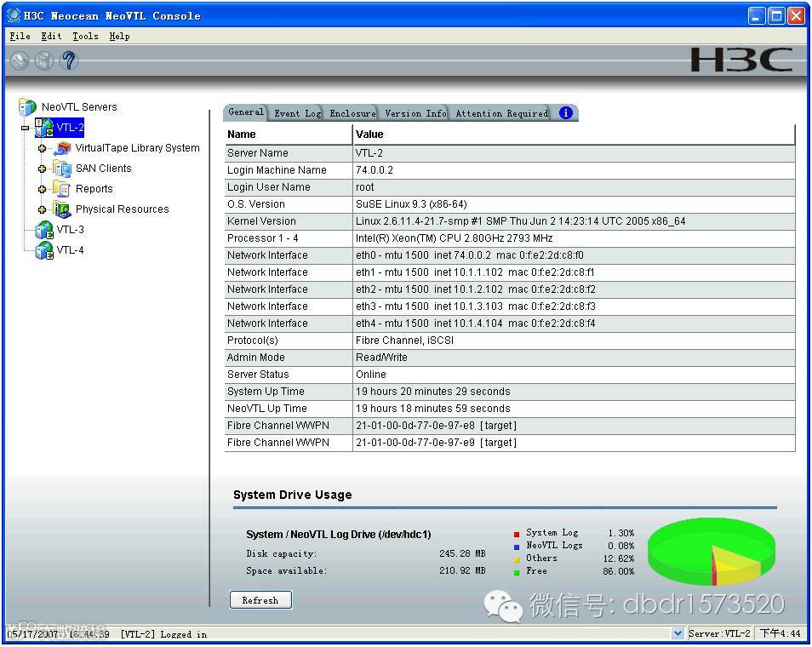This screenshot has width=812, height=647.
Task: Open the Edit menu
Action: (51, 37)
